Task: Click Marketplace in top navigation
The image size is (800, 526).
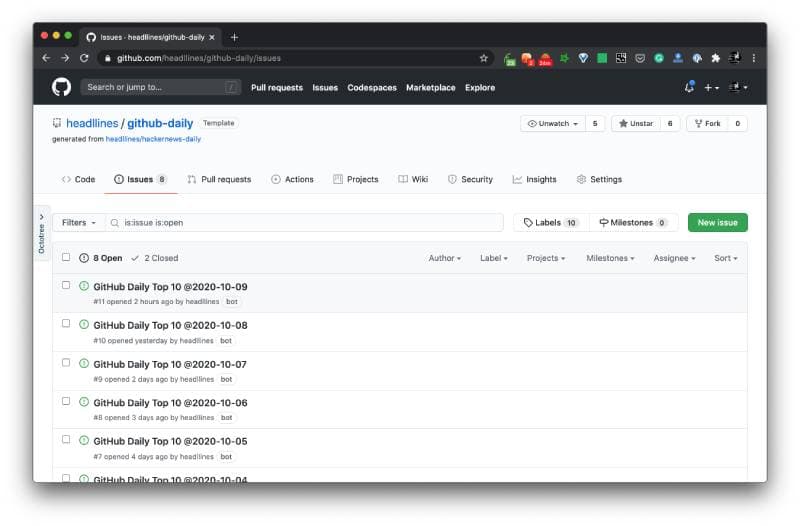Action: (x=431, y=88)
